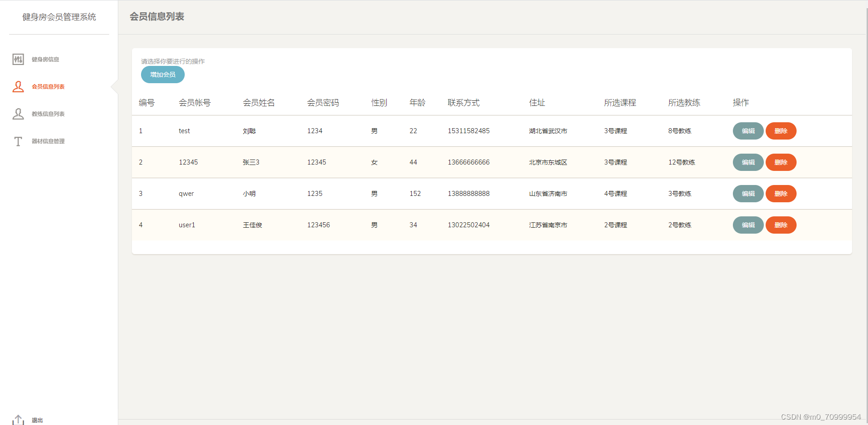Image resolution: width=868 pixels, height=425 pixels.
Task: Click age cell 152
Action: click(x=415, y=194)
